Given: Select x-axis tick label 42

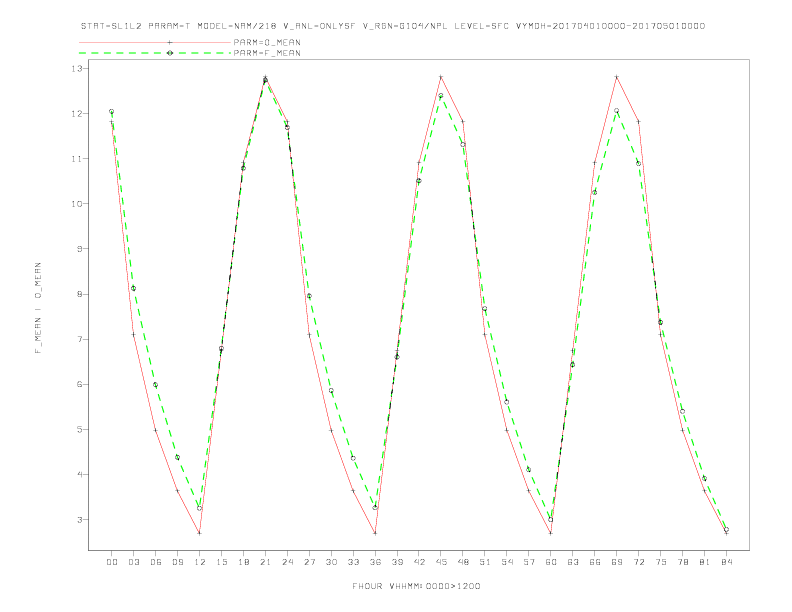Looking at the screenshot, I should coord(419,562).
